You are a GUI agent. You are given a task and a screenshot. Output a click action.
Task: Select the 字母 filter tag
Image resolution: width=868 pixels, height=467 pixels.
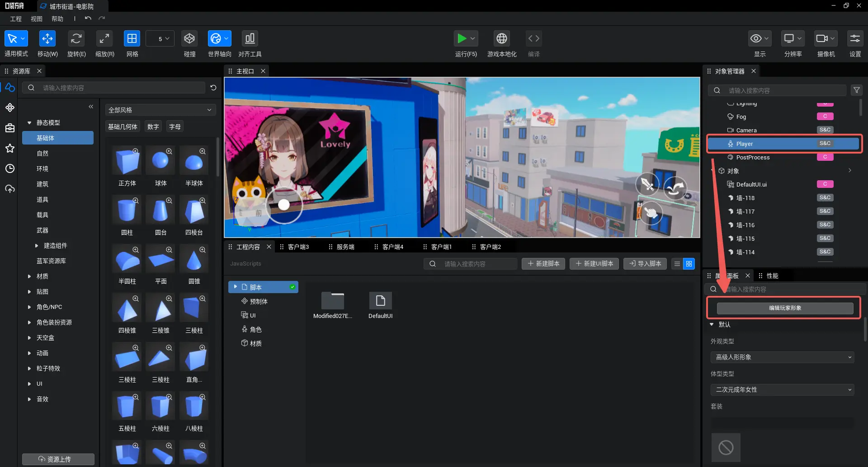[175, 126]
